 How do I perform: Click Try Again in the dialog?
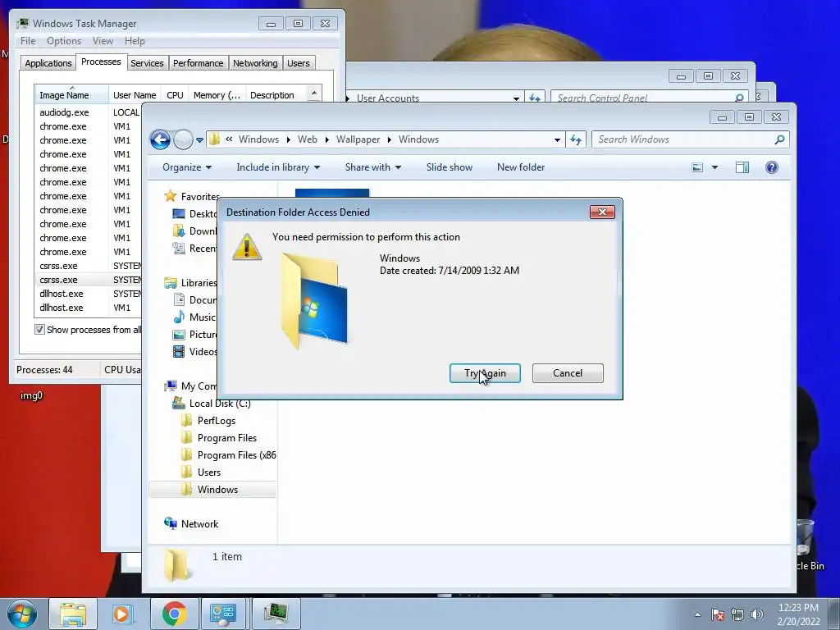[x=485, y=373]
